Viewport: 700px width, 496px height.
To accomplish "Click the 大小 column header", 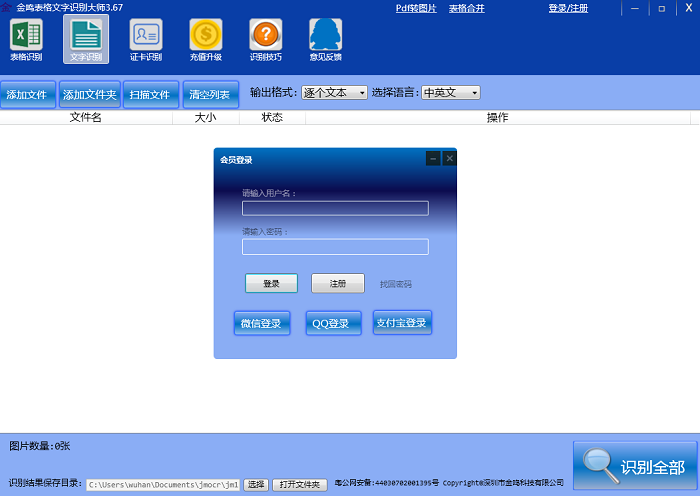I will tap(206, 117).
